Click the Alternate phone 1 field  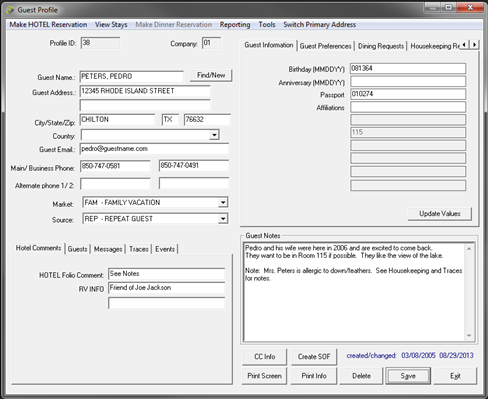pos(115,183)
